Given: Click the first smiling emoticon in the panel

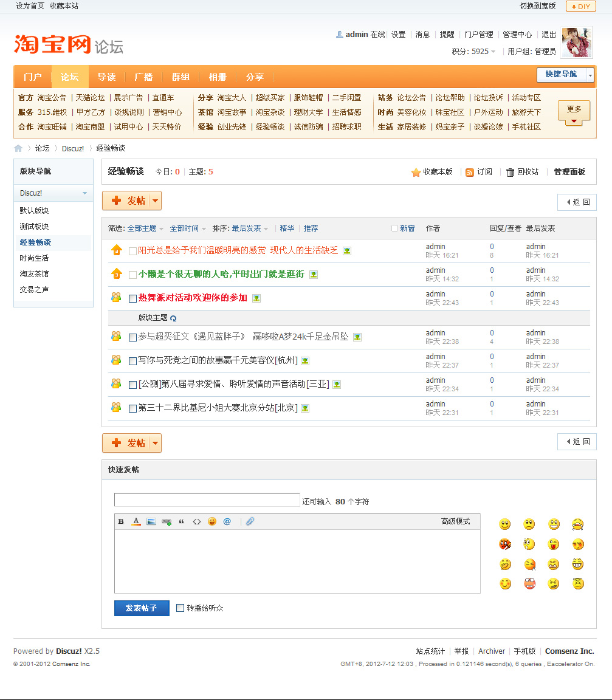Looking at the screenshot, I should click(x=505, y=524).
